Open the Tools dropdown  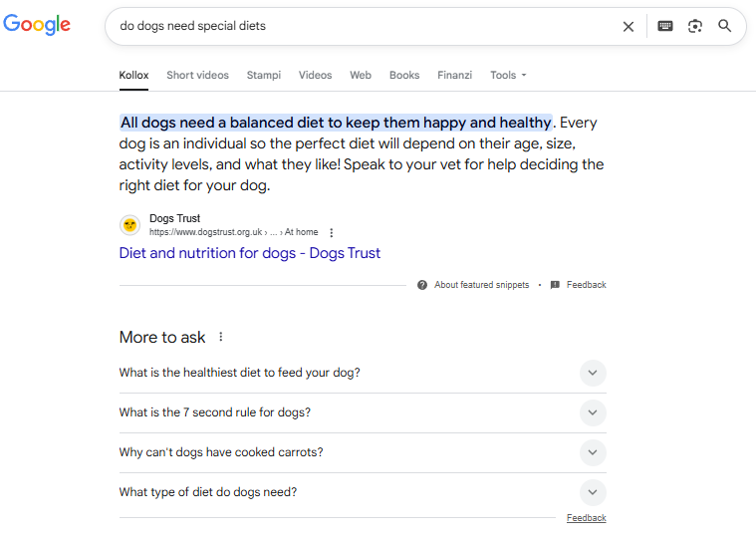coord(508,75)
